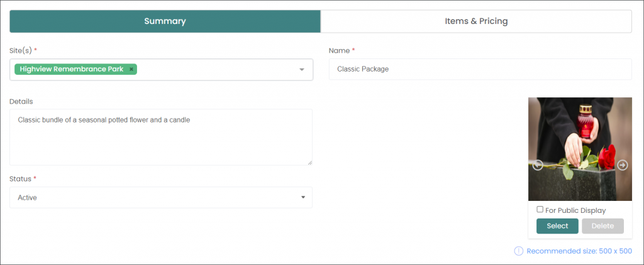Show the next package image
This screenshot has width=644, height=265.
pos(623,165)
